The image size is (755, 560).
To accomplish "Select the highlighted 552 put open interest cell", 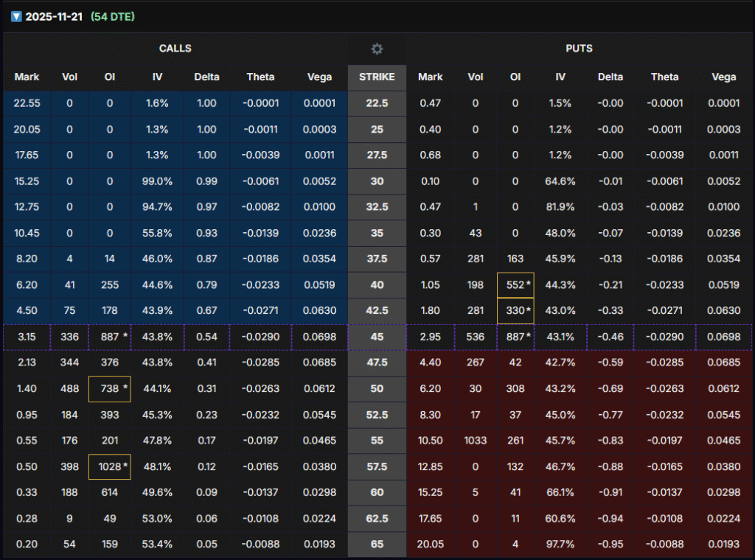I will [516, 285].
